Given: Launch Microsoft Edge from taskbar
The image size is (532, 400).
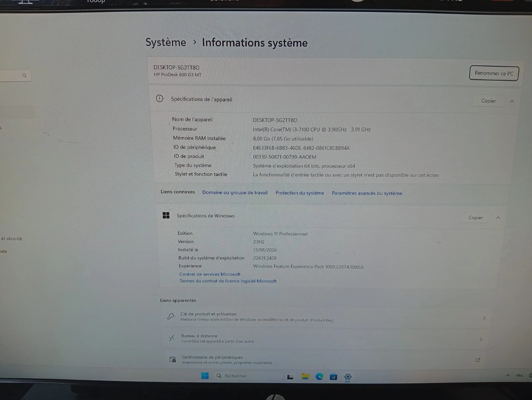Looking at the screenshot, I should (319, 376).
